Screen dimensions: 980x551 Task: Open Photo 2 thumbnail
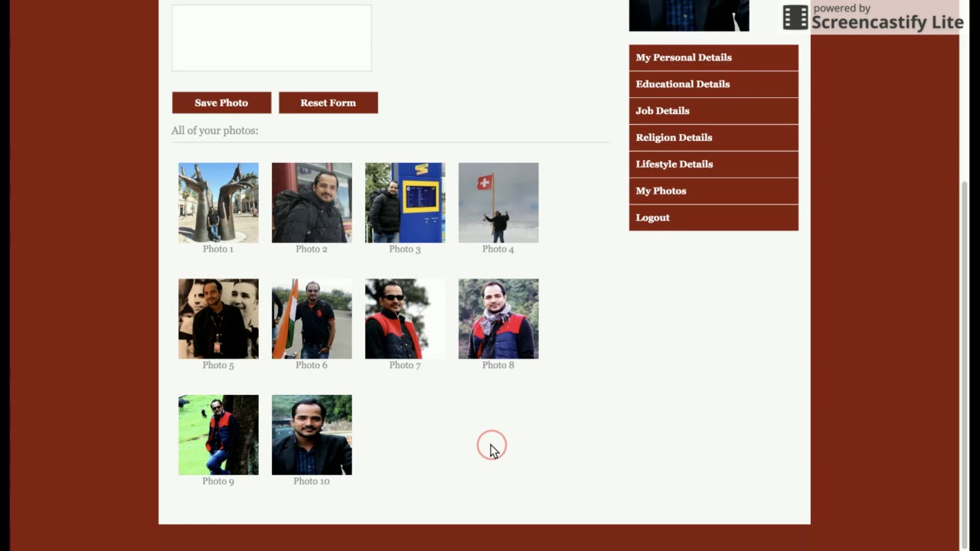pyautogui.click(x=312, y=203)
